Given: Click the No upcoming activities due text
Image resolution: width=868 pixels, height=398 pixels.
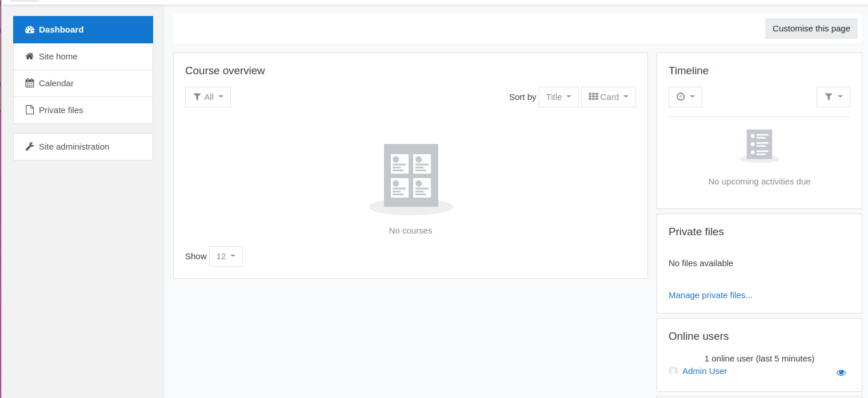Looking at the screenshot, I should tap(759, 182).
